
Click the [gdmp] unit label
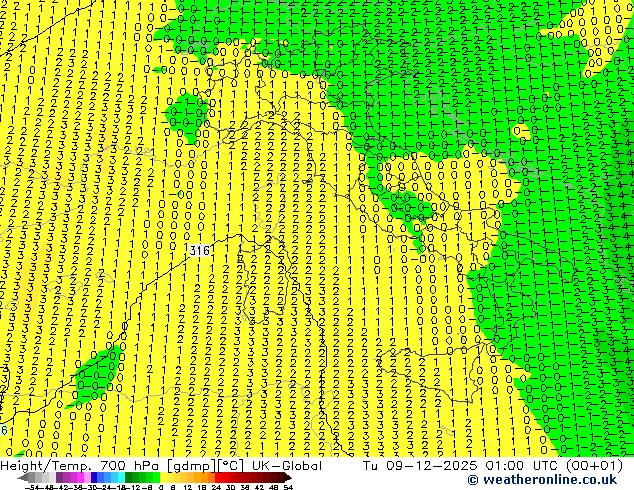click(192, 466)
